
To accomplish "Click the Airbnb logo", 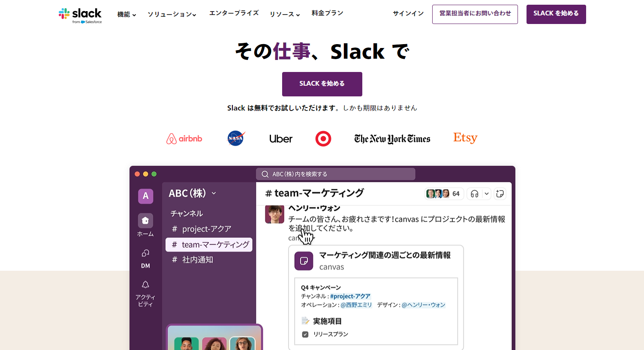I will 184,138.
